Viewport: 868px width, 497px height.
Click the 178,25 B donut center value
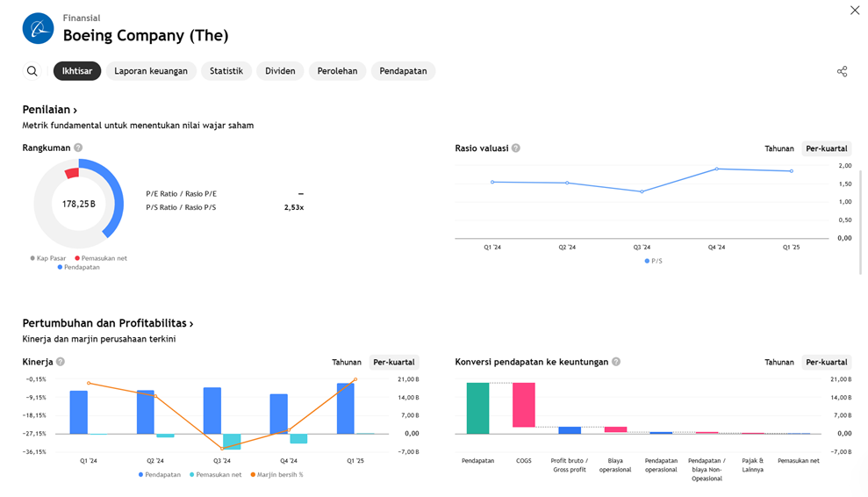79,204
